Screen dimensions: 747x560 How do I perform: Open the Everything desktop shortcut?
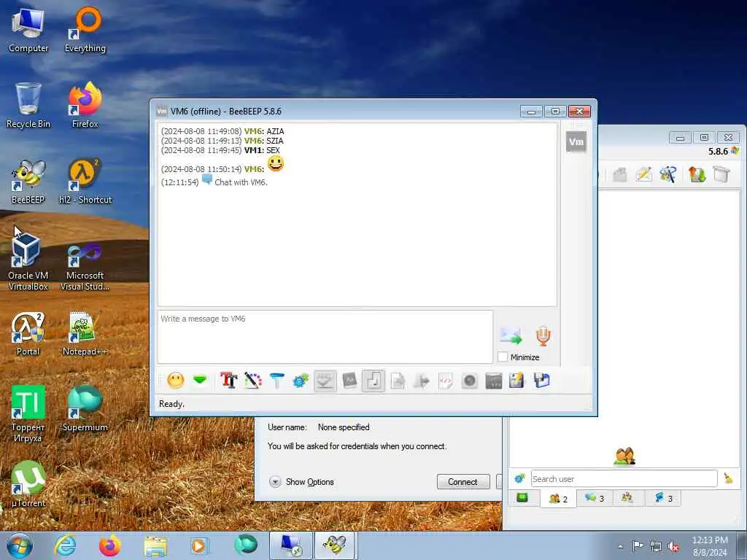(85, 31)
